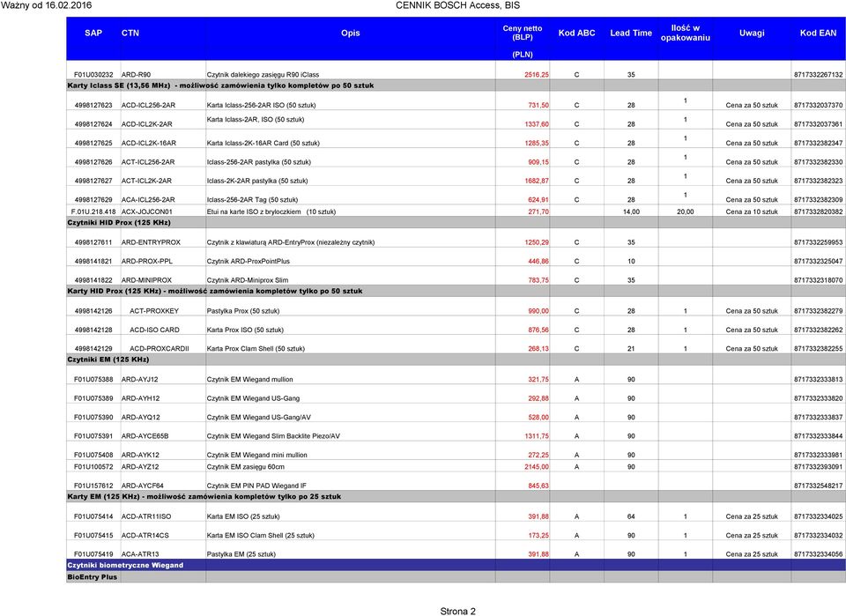Select SAP number F01U100572
846x616 pixels.
pyautogui.click(x=93, y=467)
